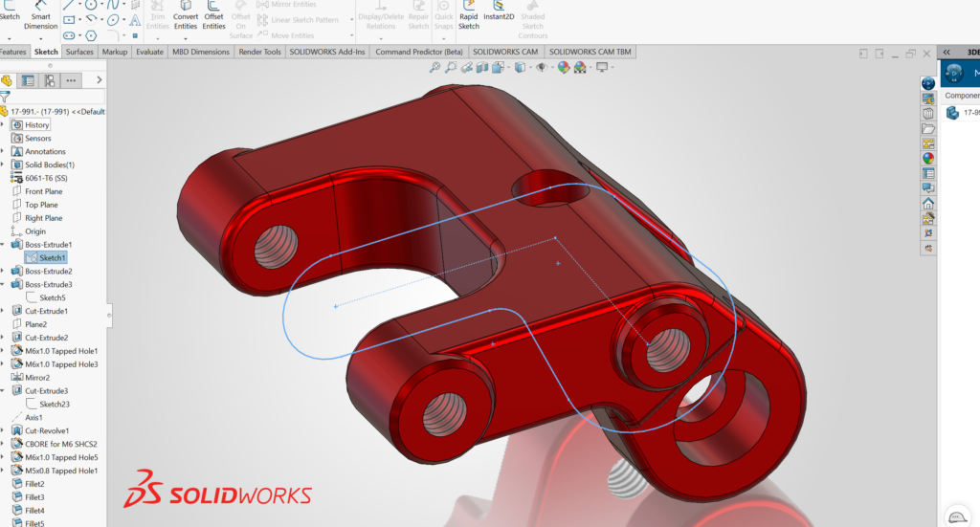Switch to the Markup tab
This screenshot has width=980, height=527.
pyautogui.click(x=115, y=52)
